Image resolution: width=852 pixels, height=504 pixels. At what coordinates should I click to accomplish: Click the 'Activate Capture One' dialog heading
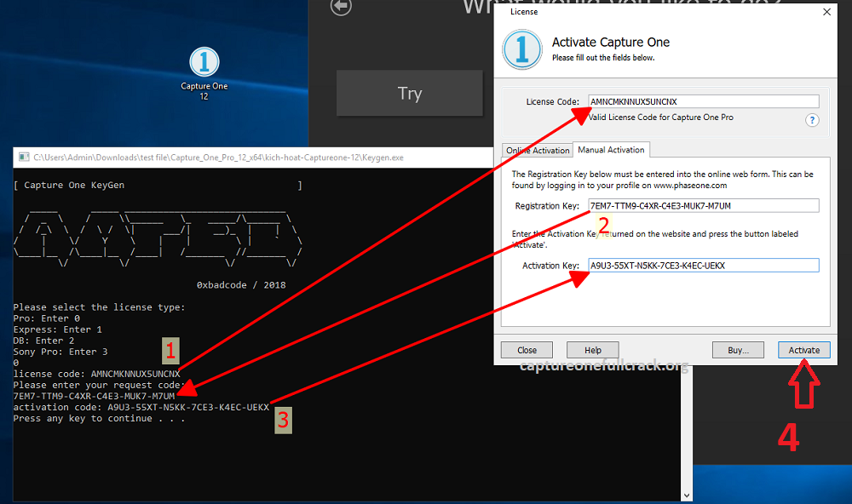[611, 43]
